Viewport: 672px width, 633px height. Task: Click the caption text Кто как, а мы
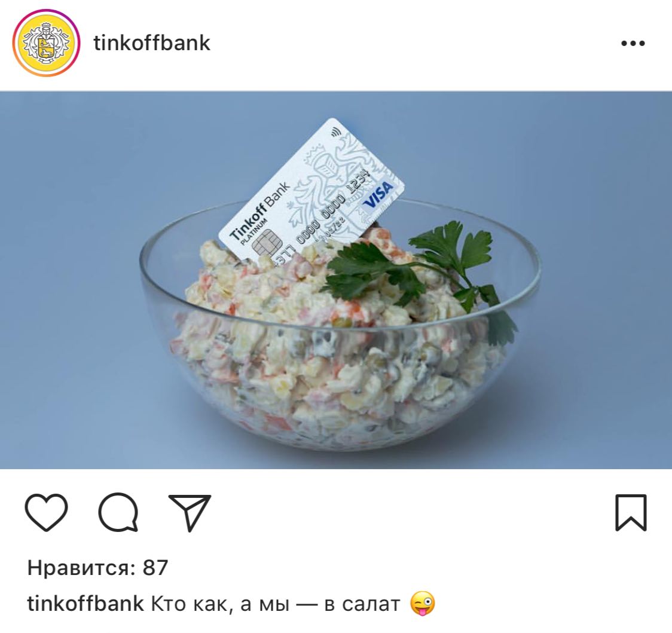[x=220, y=604]
